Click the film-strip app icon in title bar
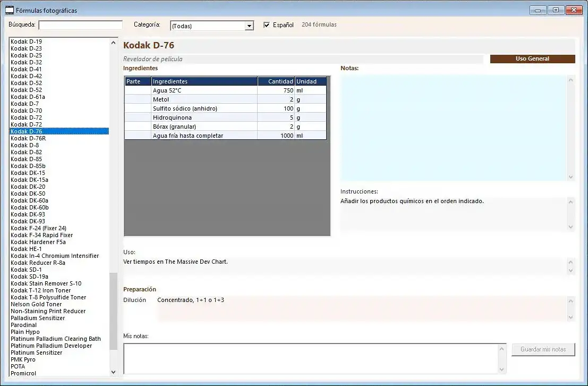Screen dimensions: 588x386 point(10,10)
